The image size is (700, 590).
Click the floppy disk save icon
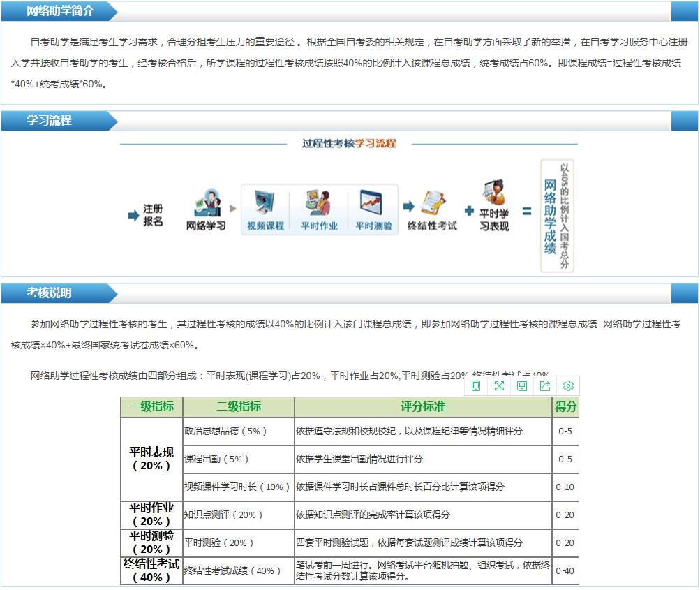[x=522, y=386]
